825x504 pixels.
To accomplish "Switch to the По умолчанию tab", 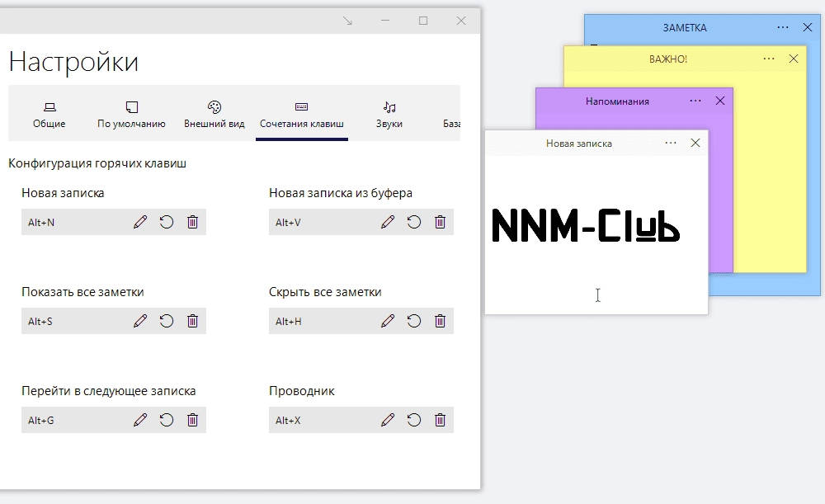I will pos(131,115).
